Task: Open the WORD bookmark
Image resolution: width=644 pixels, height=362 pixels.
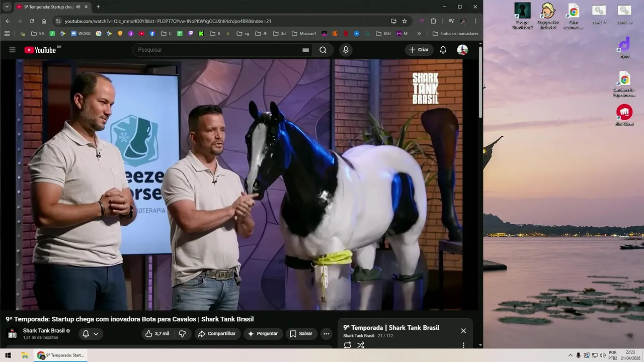Action: tap(80, 34)
